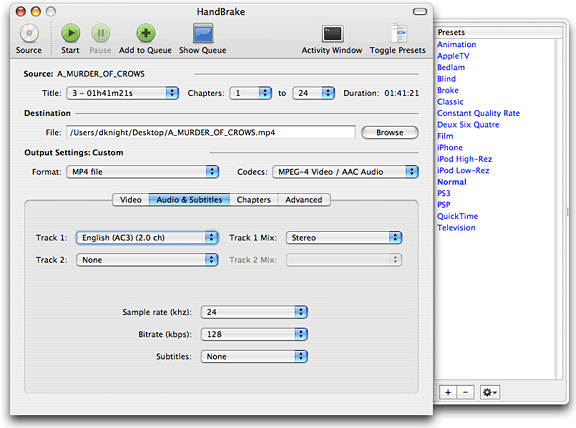The image size is (576, 428).
Task: Open the Sample rate dropdown
Action: (254, 312)
